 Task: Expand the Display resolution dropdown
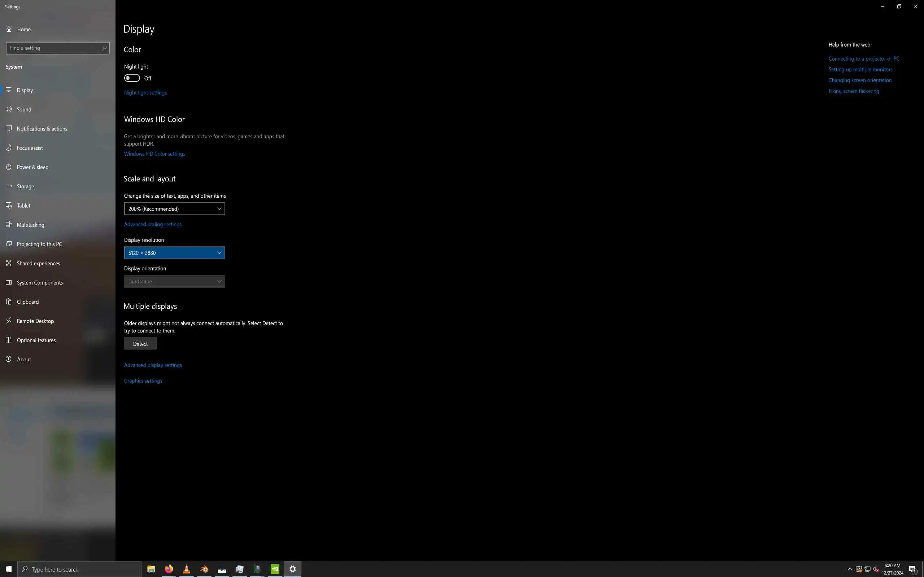174,253
